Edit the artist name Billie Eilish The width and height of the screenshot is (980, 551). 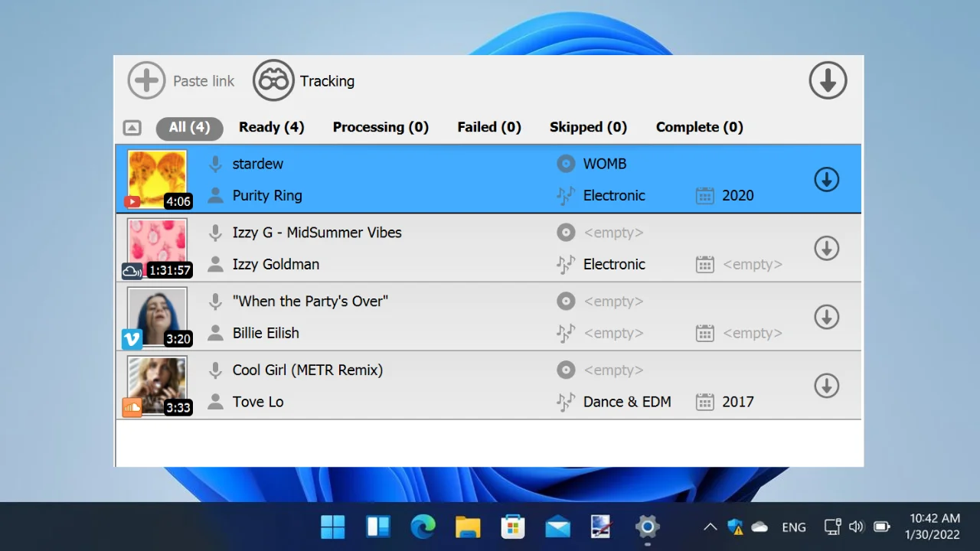266,333
